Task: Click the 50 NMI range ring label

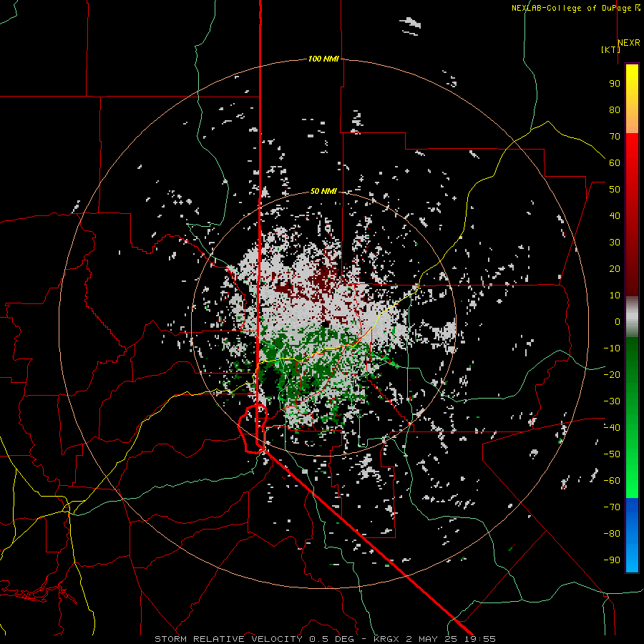Action: point(323,191)
